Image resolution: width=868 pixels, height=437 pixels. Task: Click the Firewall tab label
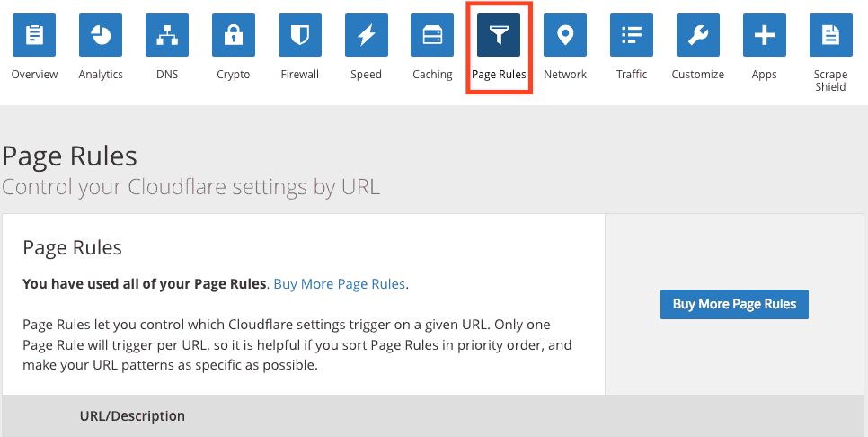[300, 75]
